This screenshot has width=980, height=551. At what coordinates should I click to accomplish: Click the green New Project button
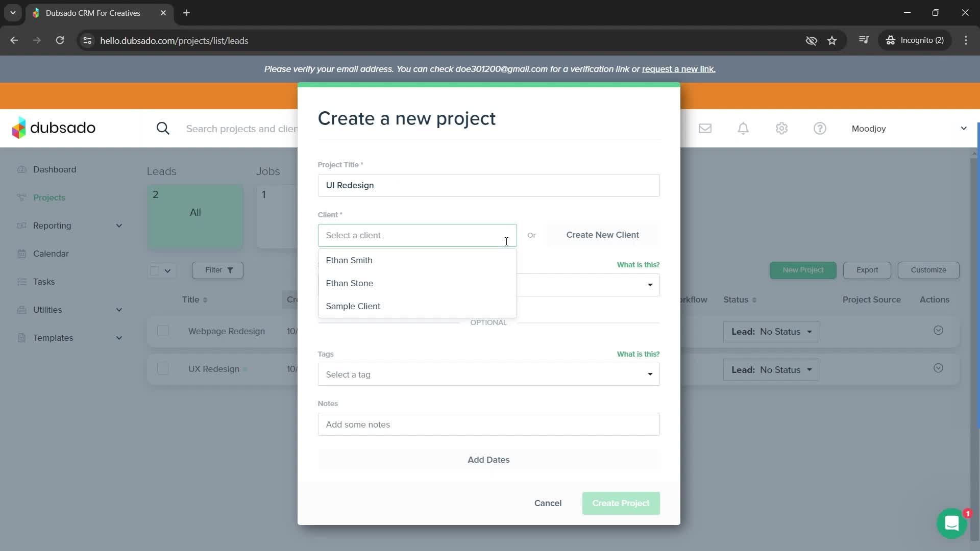802,270
